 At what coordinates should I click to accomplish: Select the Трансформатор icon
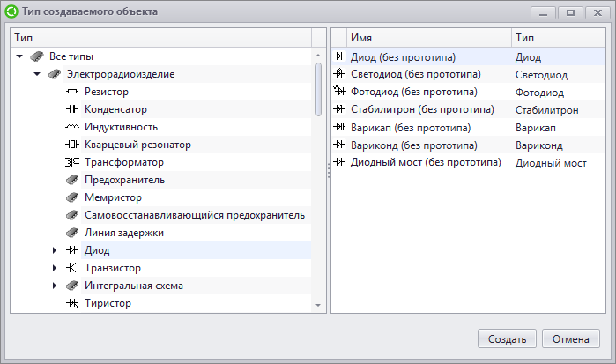72,162
